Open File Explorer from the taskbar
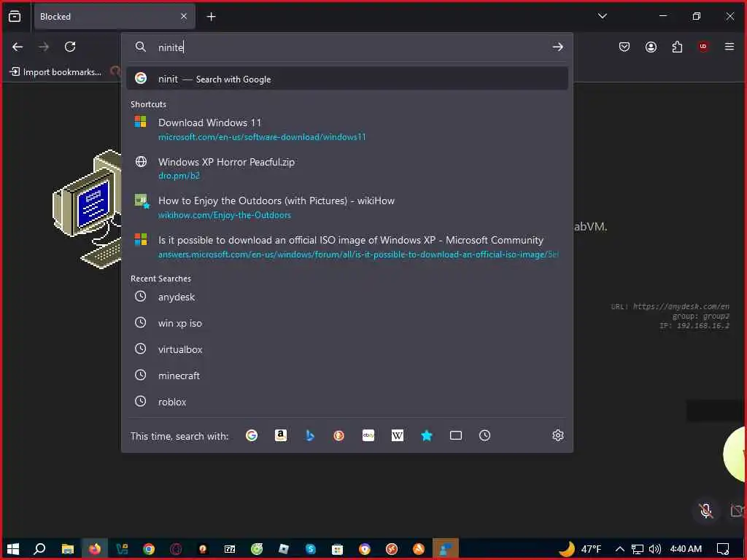The height and width of the screenshot is (560, 747). click(68, 548)
